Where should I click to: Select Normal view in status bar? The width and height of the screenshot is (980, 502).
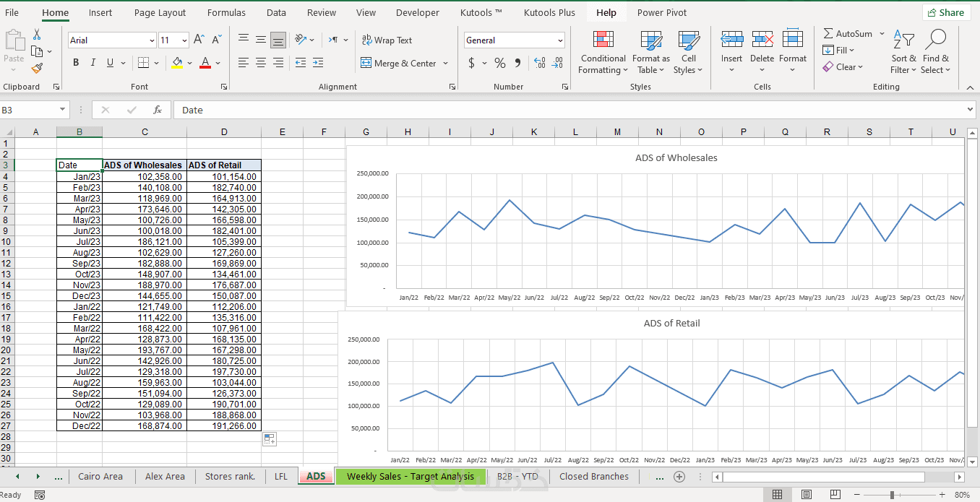pos(778,495)
